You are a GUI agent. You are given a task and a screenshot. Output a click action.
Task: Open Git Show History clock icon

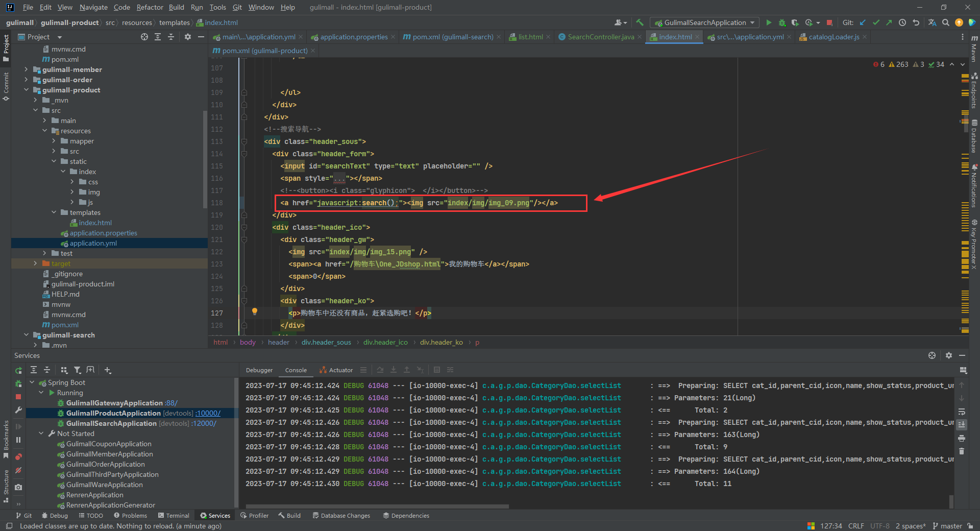[902, 22]
